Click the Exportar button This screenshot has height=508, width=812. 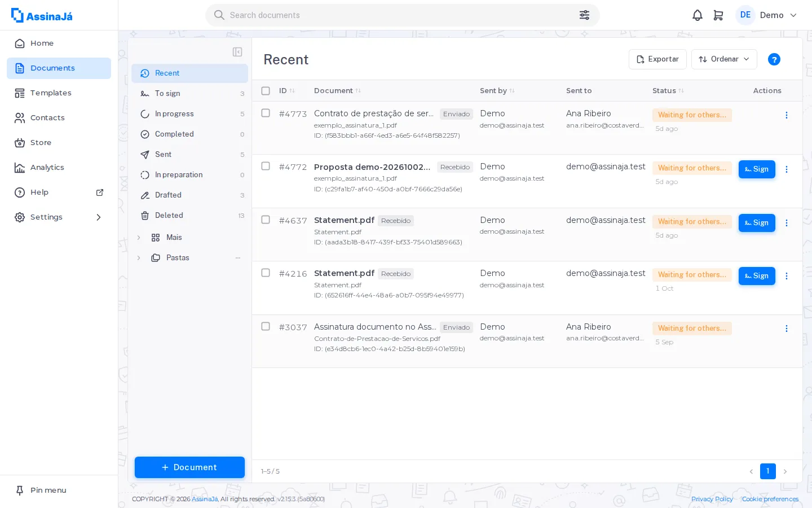click(x=657, y=59)
